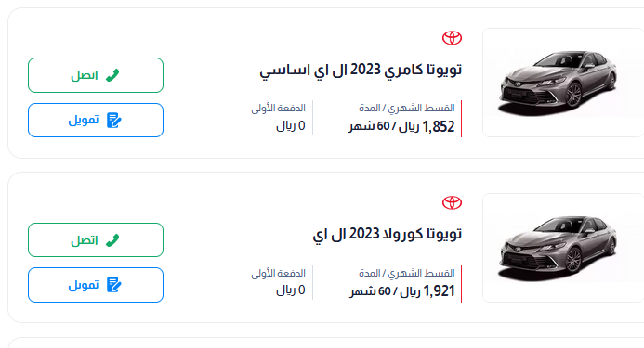Open the تويوتا كورولا 2023 ال اي title

coord(388,235)
